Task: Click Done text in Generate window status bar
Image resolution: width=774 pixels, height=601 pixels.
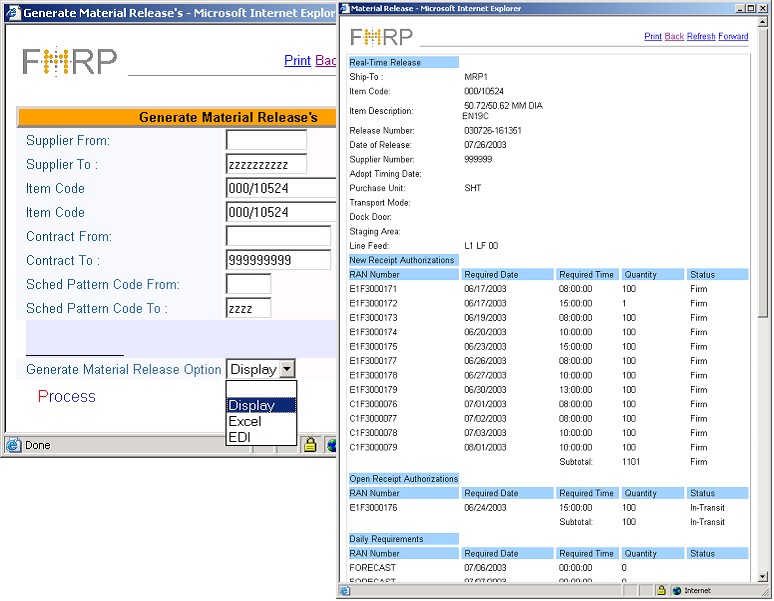Action: [x=38, y=445]
